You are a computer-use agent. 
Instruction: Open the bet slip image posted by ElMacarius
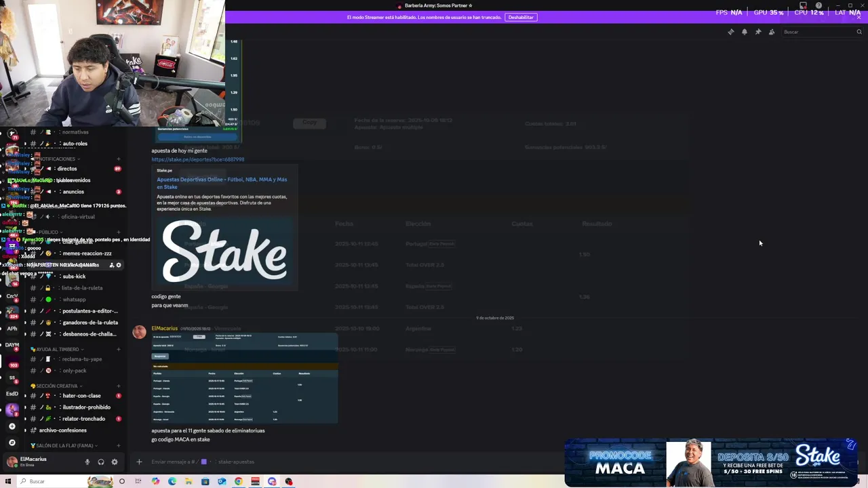[x=244, y=378]
